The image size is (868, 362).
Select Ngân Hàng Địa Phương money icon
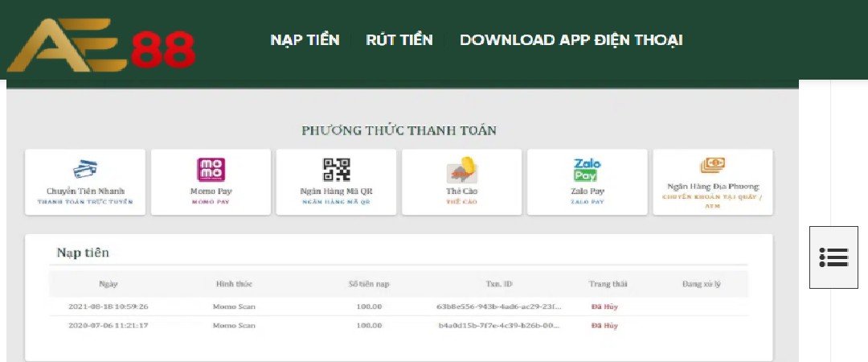(x=712, y=165)
